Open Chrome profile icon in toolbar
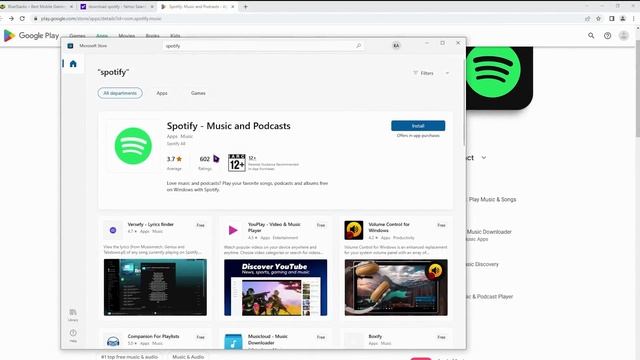This screenshot has width=640, height=360. 623,18
